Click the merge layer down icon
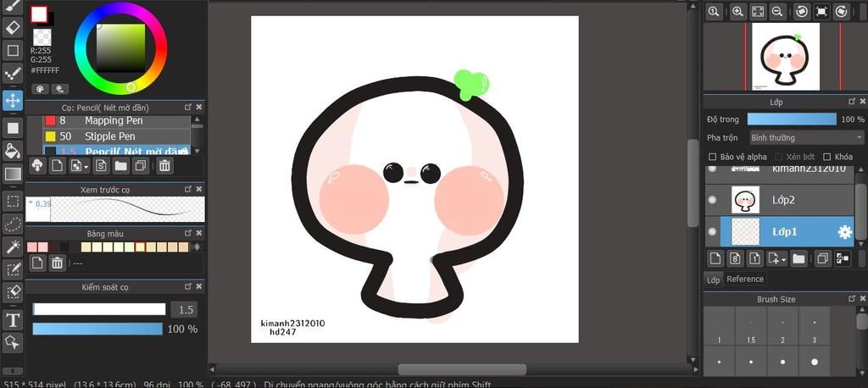868x388 pixels. pos(843,258)
